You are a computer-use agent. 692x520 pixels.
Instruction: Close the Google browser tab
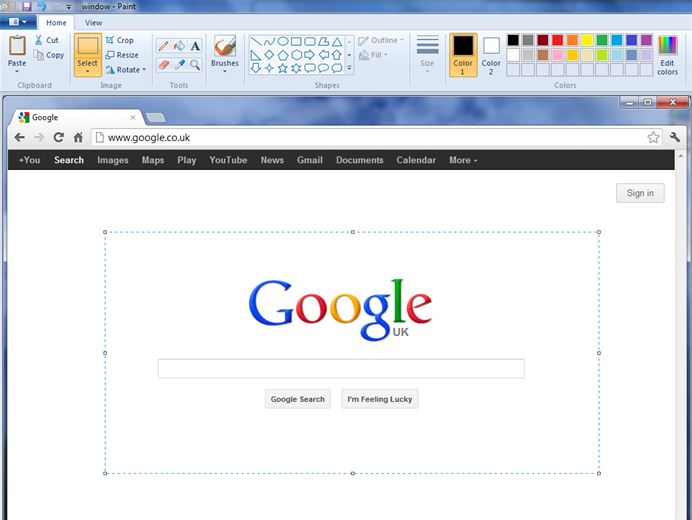tap(133, 117)
